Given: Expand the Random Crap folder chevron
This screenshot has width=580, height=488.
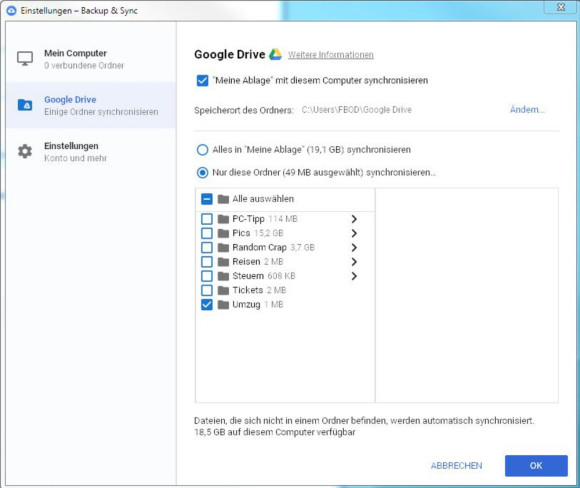Looking at the screenshot, I should (x=354, y=248).
